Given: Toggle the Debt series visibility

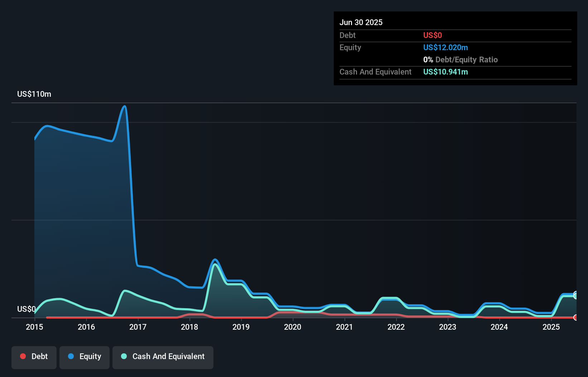Looking at the screenshot, I should click(x=34, y=357).
